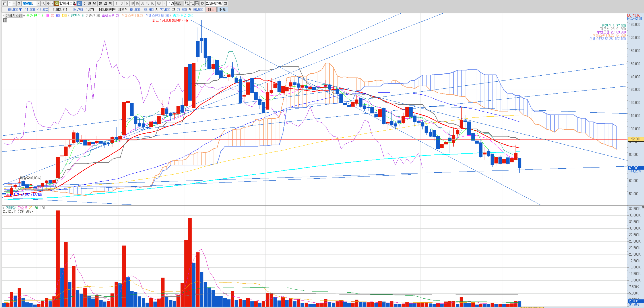
Task: Click the 69,900 current price axis tag
Action: pos(636,168)
